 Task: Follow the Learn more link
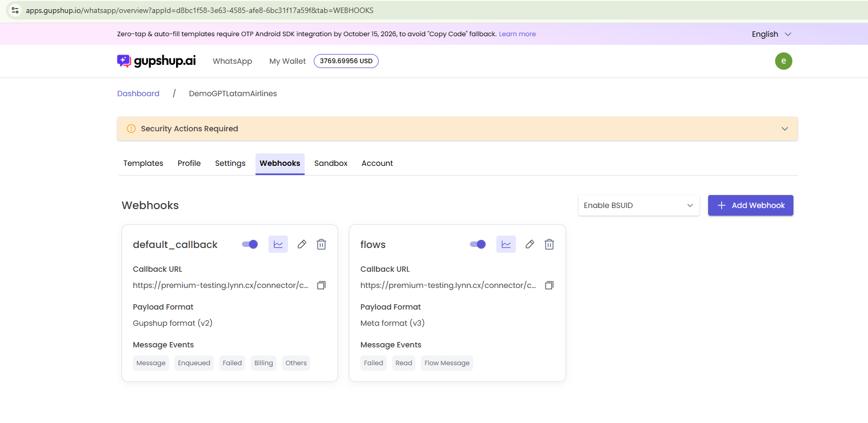click(517, 34)
